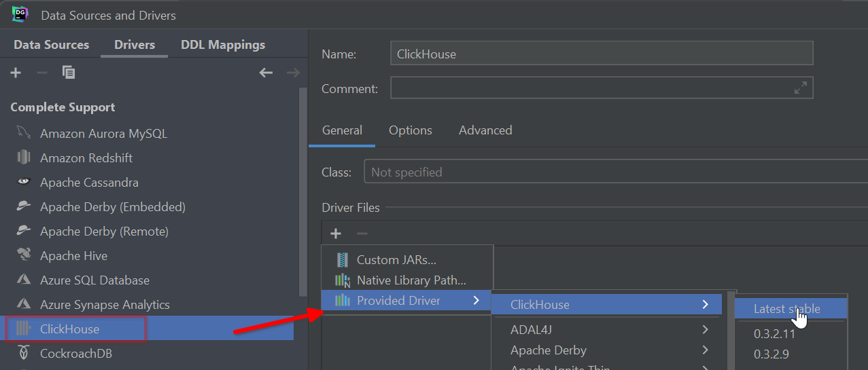Click the duplicate driver icon

[69, 73]
